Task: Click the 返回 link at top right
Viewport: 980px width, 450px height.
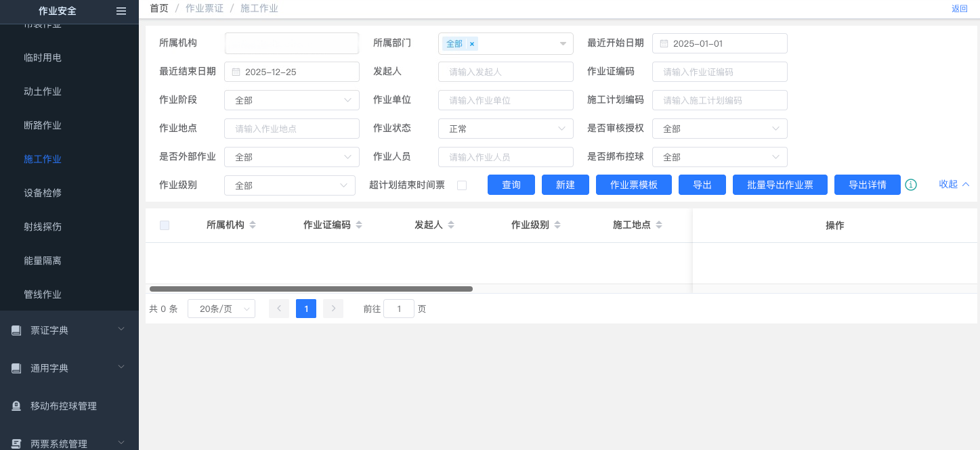Action: click(x=959, y=9)
